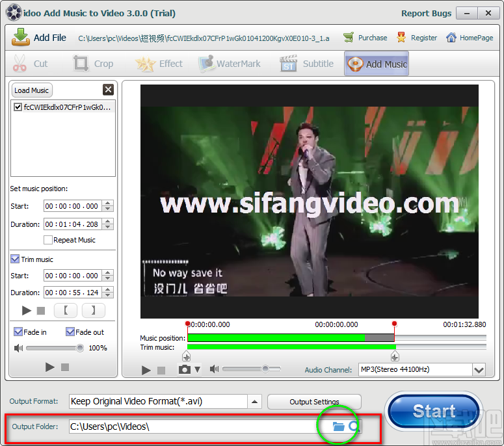This screenshot has width=504, height=446.
Task: Set trim start with left bracket button
Action: (x=66, y=310)
